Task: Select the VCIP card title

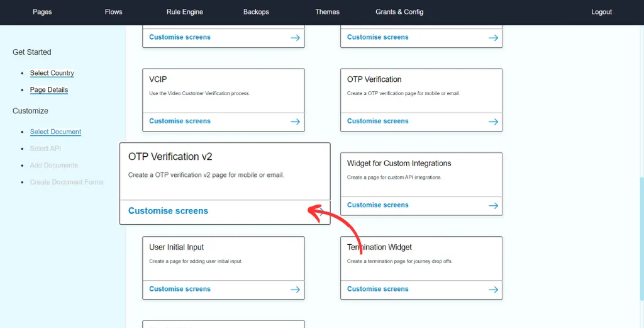Action: (x=158, y=79)
